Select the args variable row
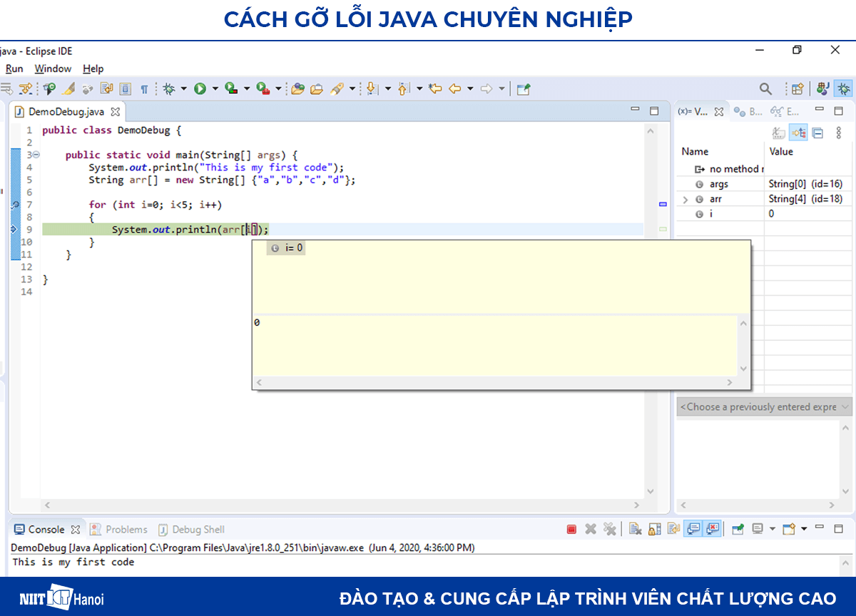 [718, 184]
